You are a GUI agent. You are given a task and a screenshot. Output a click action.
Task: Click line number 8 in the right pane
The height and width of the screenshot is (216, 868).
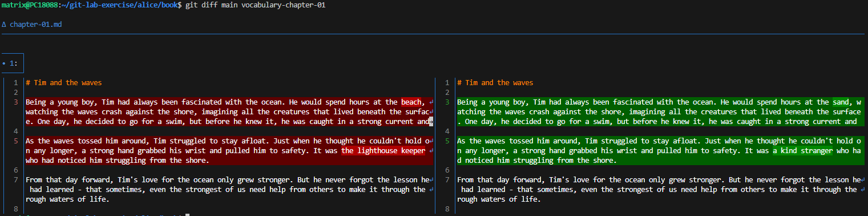click(448, 209)
